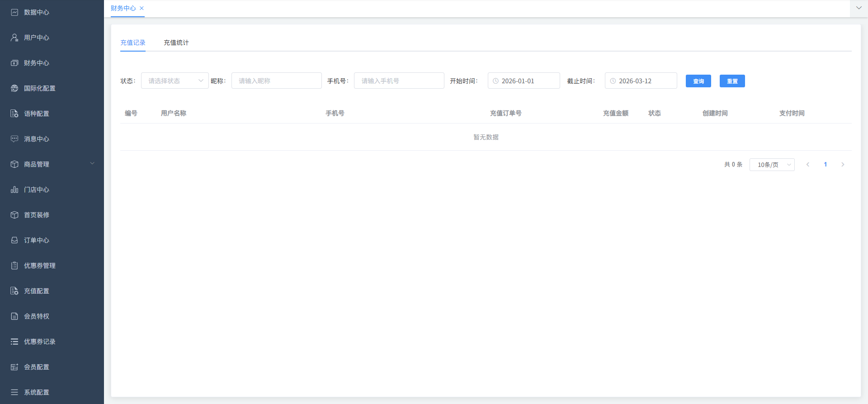868x404 pixels.
Task: Select the 充值记录 tab
Action: tap(132, 43)
